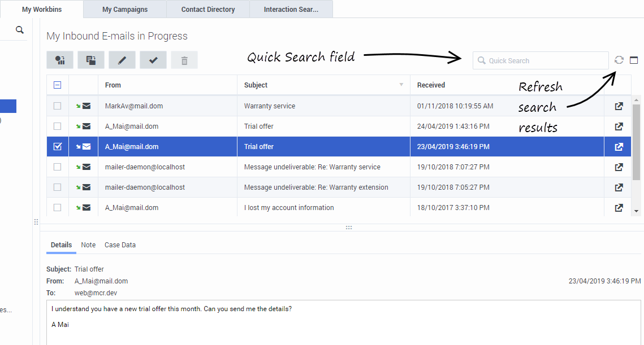Image resolution: width=644 pixels, height=345 pixels.
Task: Show the Case Data tab
Action: click(120, 245)
